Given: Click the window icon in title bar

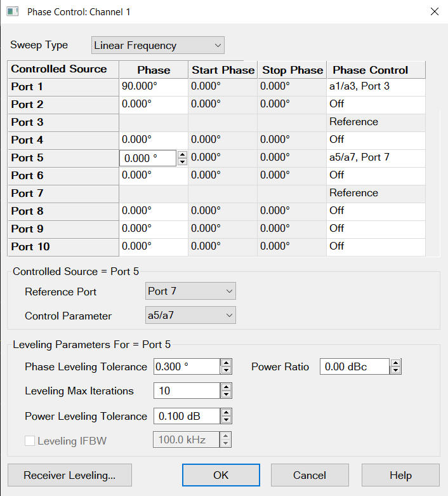Looking at the screenshot, I should pos(12,11).
